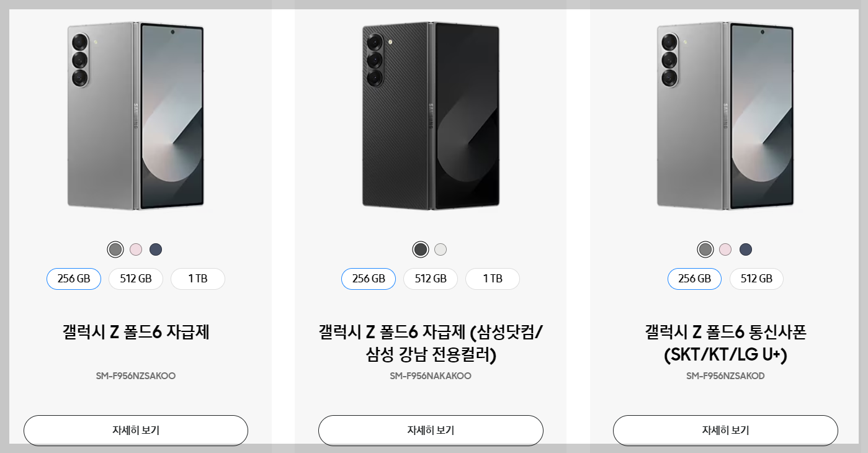Select 256 GB for the 통신사폰 model
868x453 pixels.
694,279
